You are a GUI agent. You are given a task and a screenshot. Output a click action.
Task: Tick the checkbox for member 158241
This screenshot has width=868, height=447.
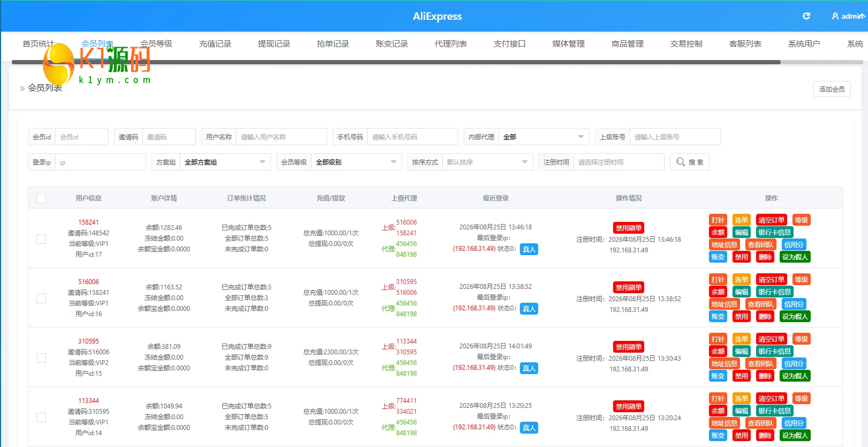41,239
